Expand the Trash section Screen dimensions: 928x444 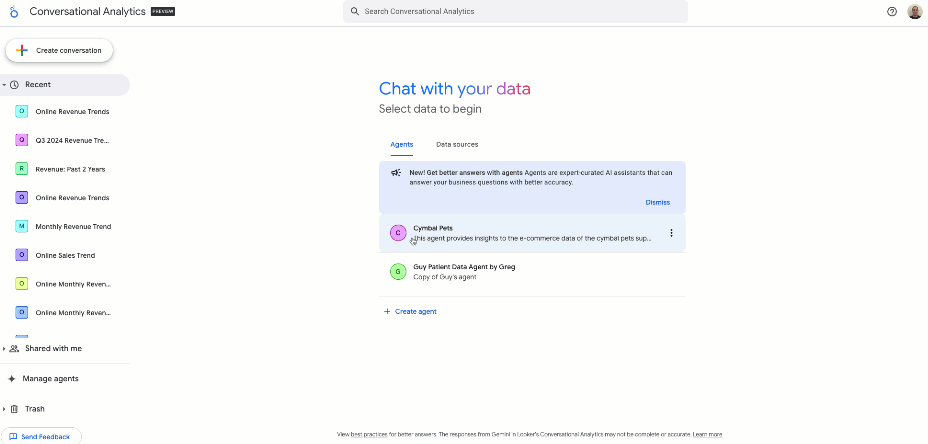click(4, 409)
